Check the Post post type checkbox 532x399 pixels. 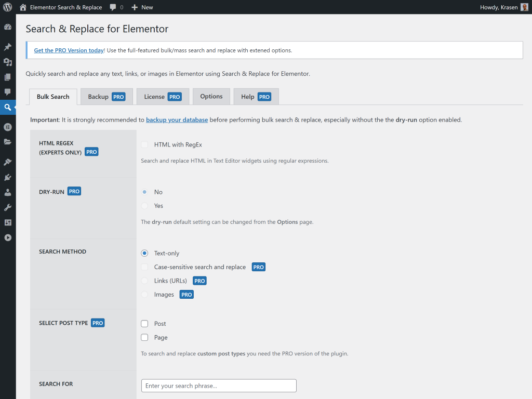pos(145,324)
